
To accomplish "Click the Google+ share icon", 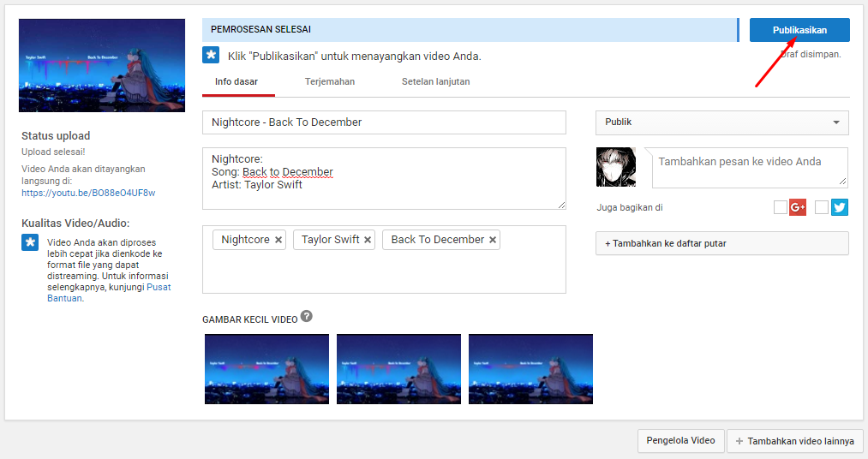I will click(797, 207).
